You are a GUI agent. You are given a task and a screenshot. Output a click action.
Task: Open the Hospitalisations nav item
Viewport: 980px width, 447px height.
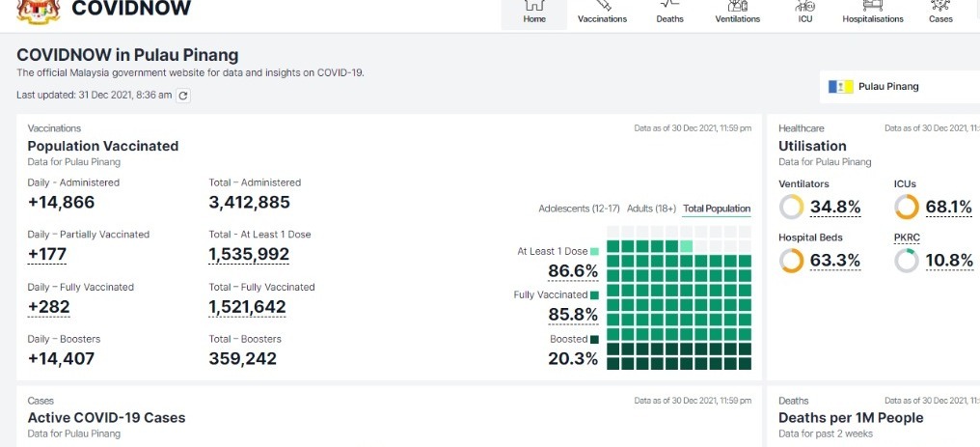tap(873, 14)
